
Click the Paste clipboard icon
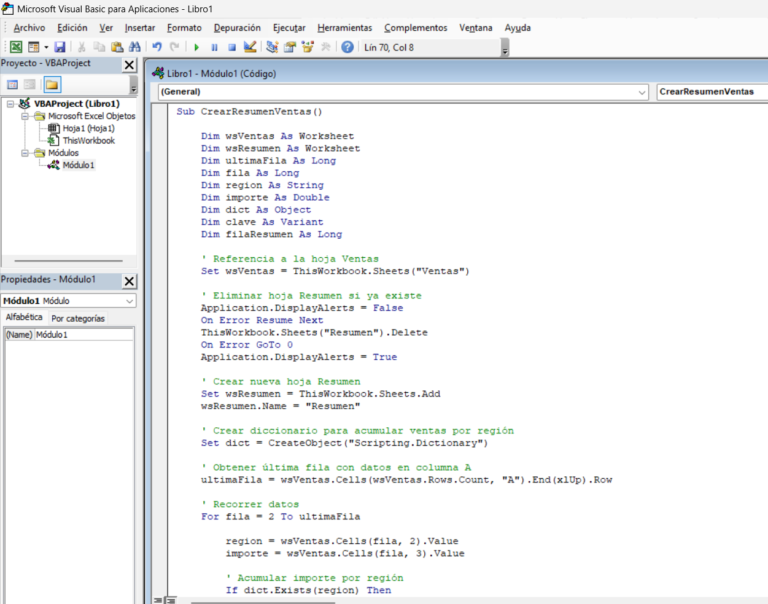pyautogui.click(x=117, y=47)
